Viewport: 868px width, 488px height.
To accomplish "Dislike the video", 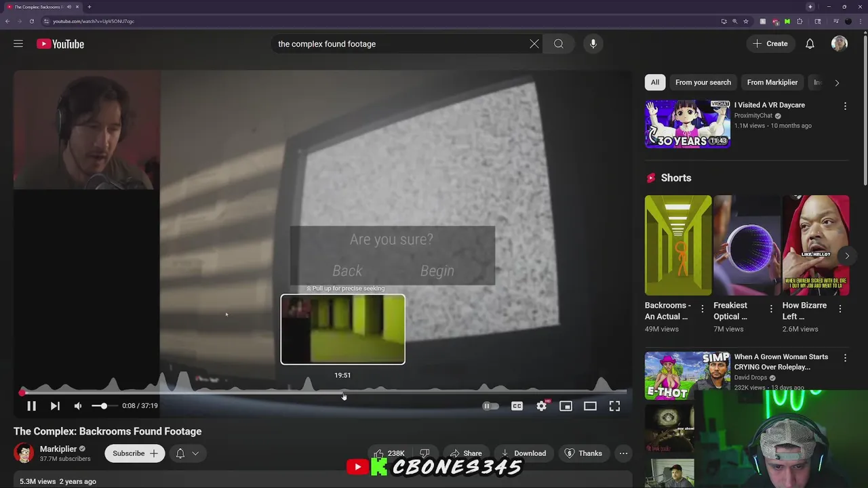I will (425, 453).
